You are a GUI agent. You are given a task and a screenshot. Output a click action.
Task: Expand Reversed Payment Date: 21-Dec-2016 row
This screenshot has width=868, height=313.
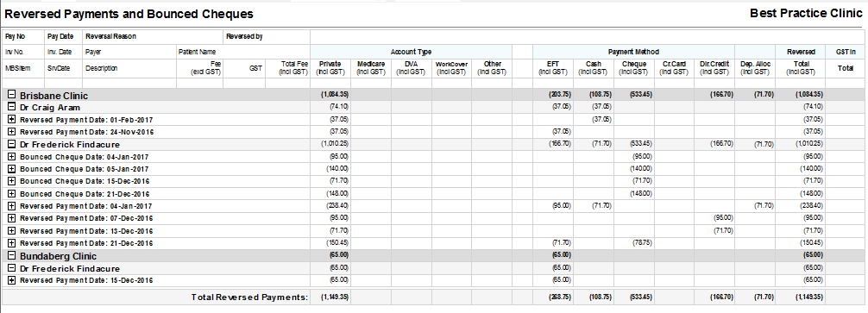click(x=11, y=243)
